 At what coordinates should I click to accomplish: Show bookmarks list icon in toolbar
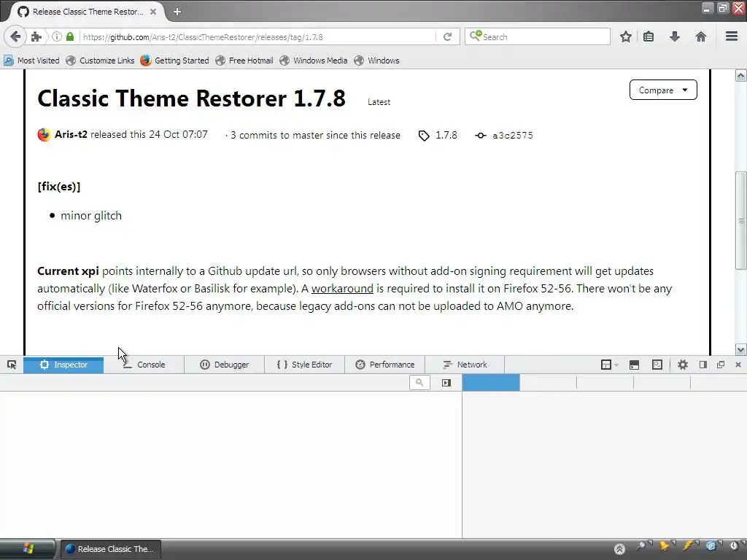(x=649, y=36)
